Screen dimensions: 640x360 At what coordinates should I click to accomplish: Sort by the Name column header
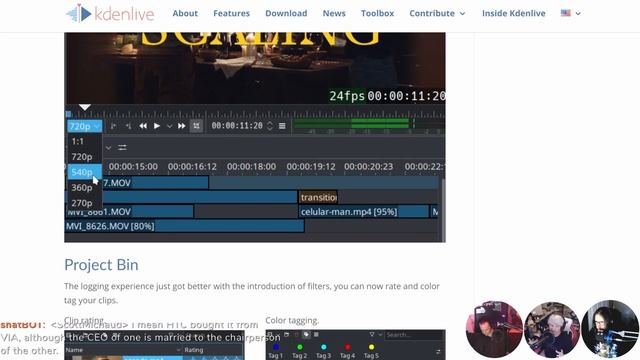(x=74, y=350)
